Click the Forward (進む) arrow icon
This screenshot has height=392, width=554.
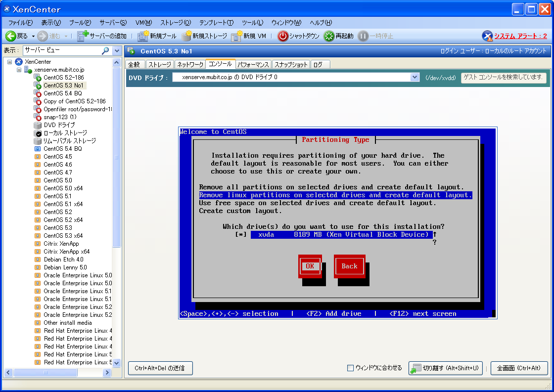click(43, 36)
